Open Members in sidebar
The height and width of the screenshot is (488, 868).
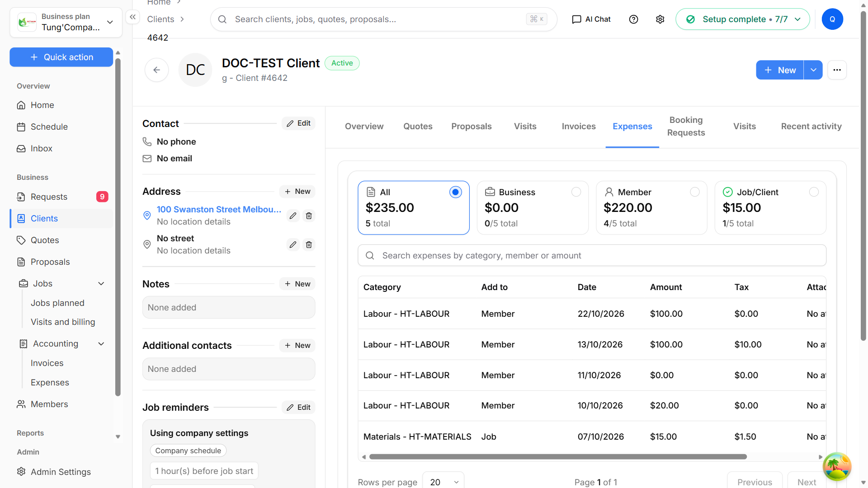(61, 404)
